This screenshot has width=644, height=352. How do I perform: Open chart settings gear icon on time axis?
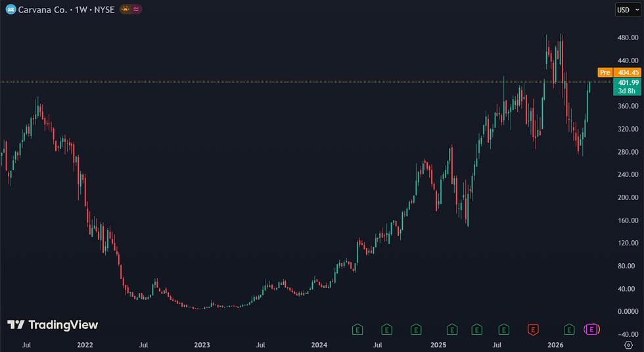pos(628,345)
